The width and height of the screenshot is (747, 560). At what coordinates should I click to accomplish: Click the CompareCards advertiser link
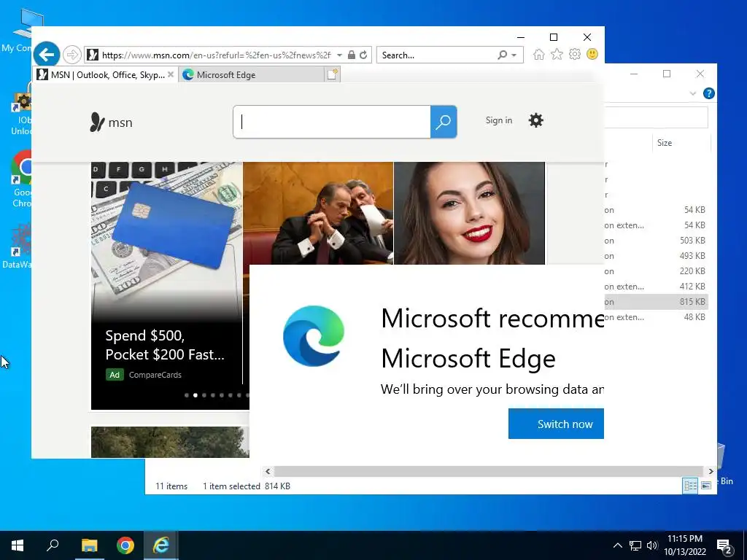(155, 375)
